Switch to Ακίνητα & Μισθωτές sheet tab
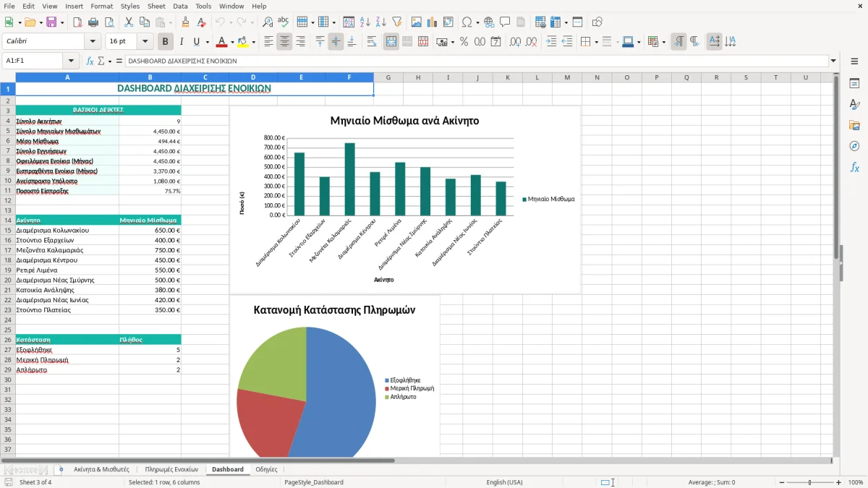The image size is (868, 488). pyautogui.click(x=101, y=469)
